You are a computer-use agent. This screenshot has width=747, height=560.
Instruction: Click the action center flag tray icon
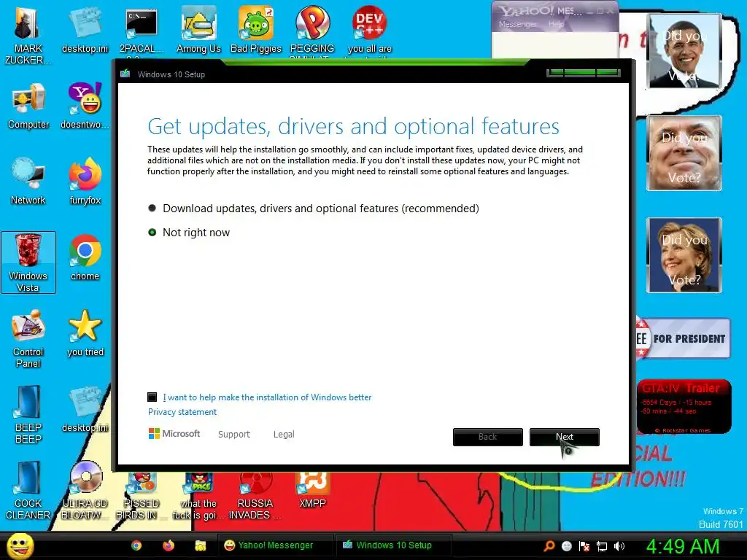[x=584, y=546]
